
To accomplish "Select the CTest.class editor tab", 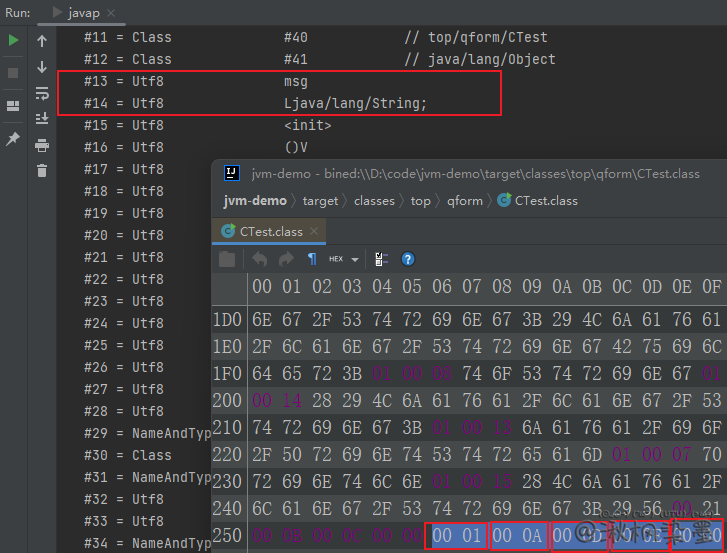I will pos(270,231).
